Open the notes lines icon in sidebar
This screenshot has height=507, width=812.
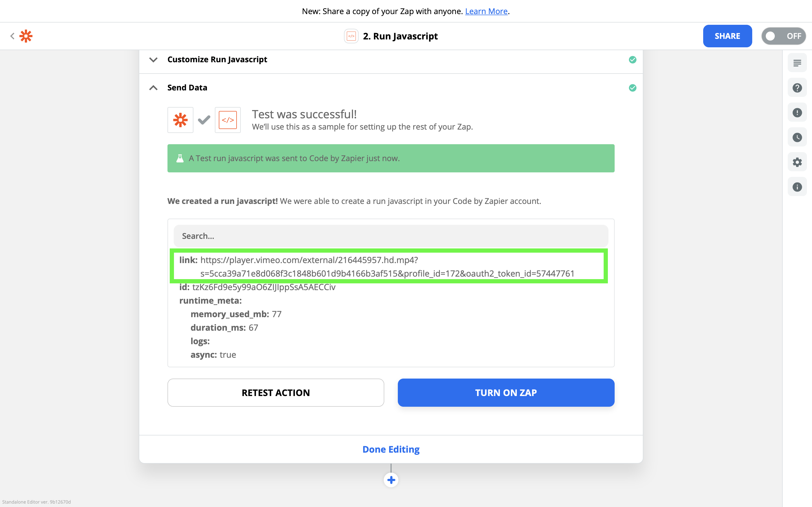point(797,63)
